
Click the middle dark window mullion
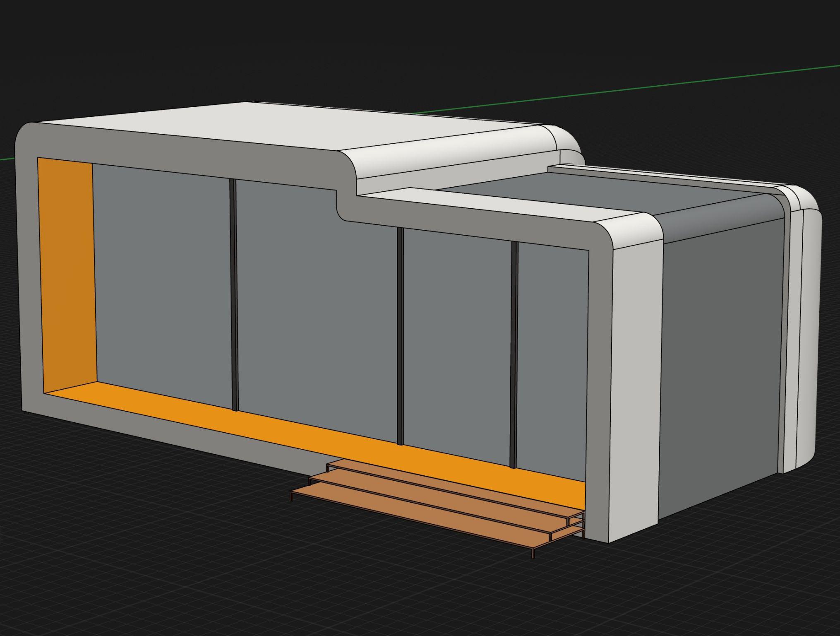pyautogui.click(x=400, y=335)
